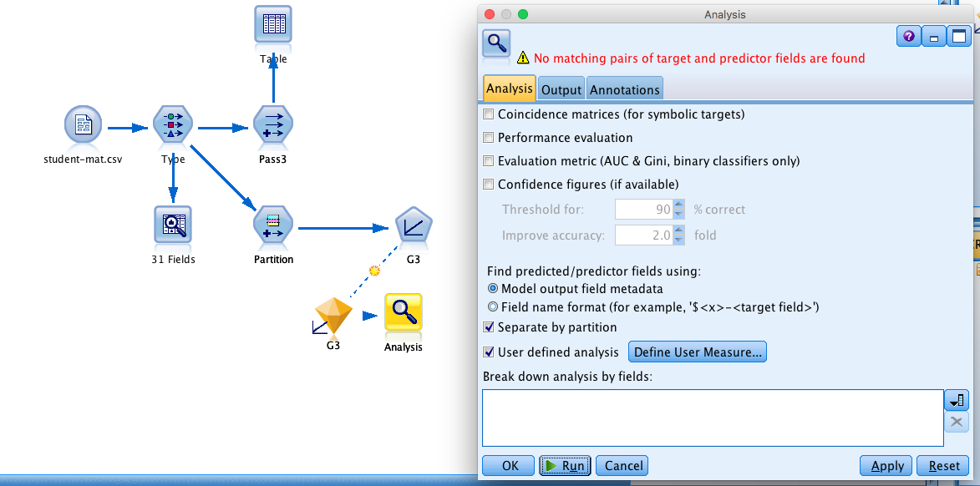Click the preview magnifier button in dialog
The image size is (980, 486).
[x=496, y=44]
